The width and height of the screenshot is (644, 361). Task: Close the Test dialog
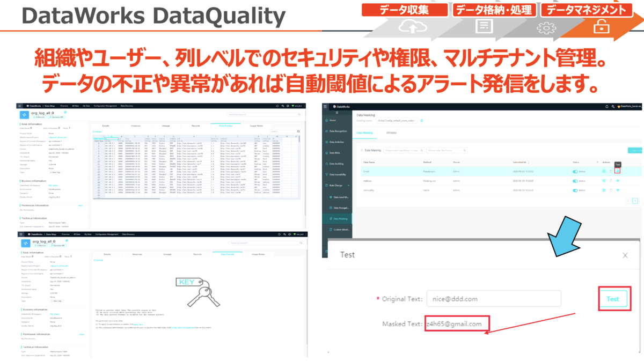625,256
